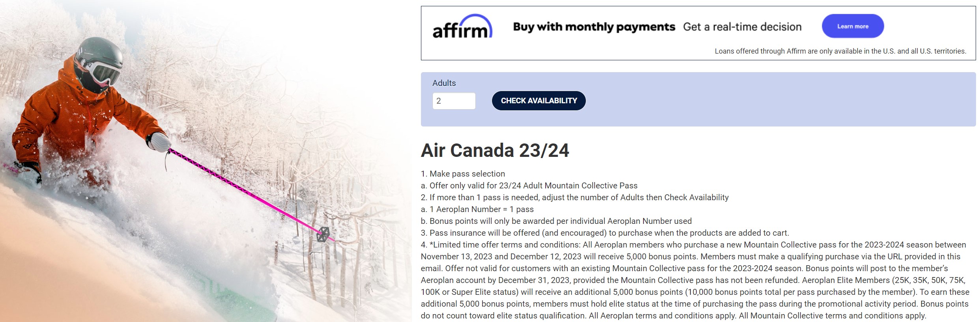Click the Adults label text
Image resolution: width=980 pixels, height=322 pixels.
[444, 83]
